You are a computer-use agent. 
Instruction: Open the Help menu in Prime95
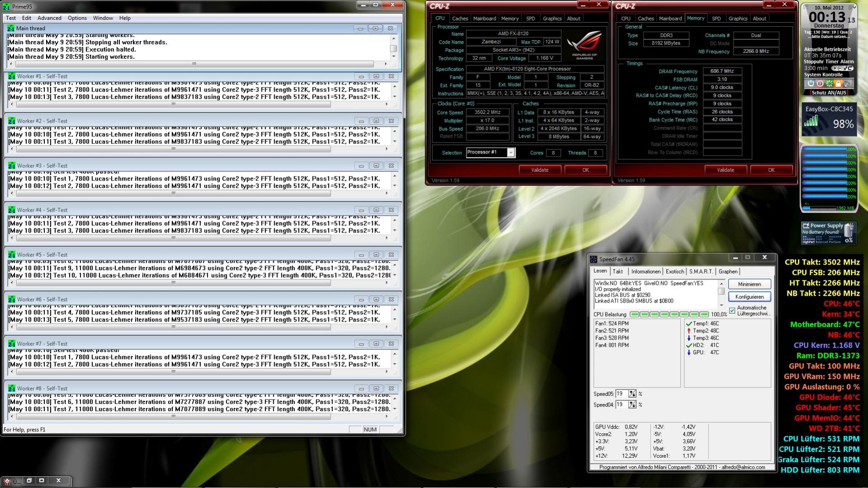click(125, 18)
